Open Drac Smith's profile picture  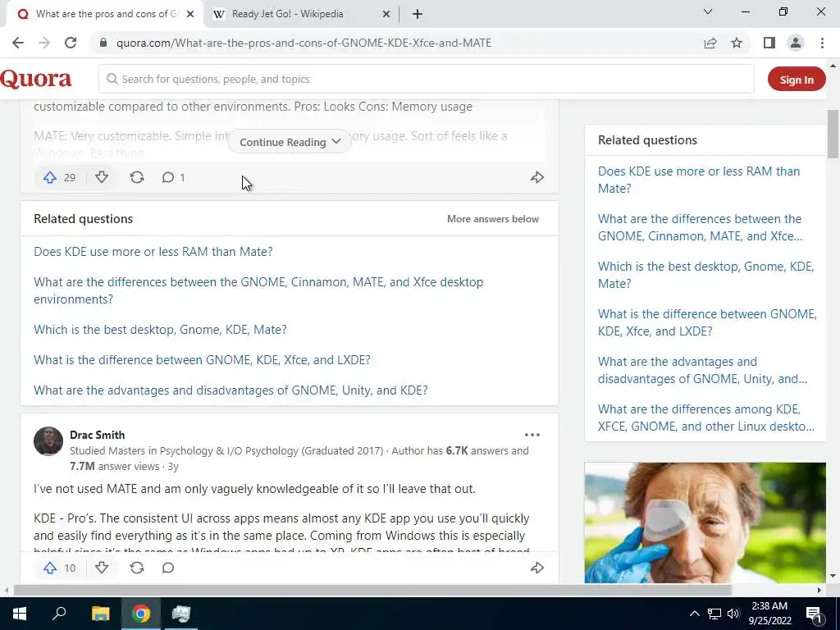48,441
